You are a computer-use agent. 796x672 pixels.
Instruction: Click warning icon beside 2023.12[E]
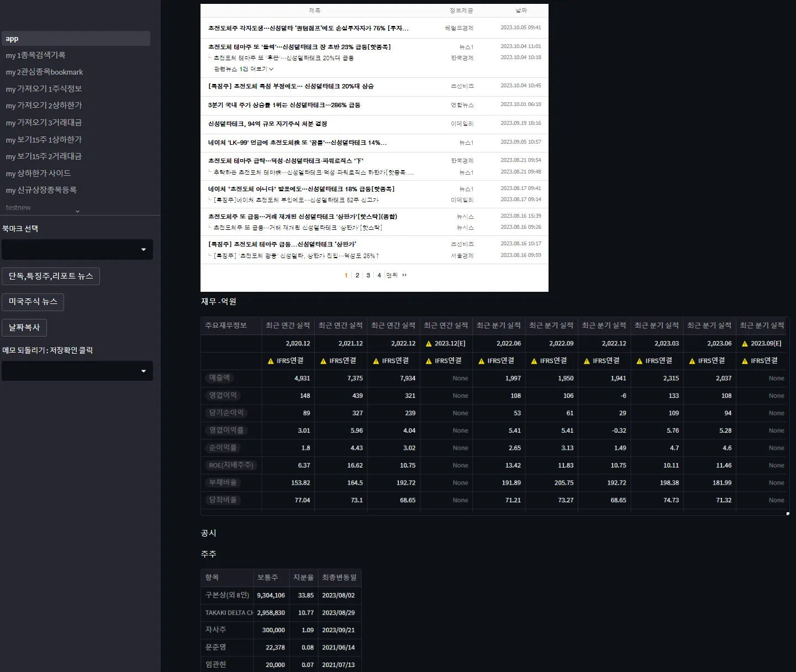tap(429, 344)
